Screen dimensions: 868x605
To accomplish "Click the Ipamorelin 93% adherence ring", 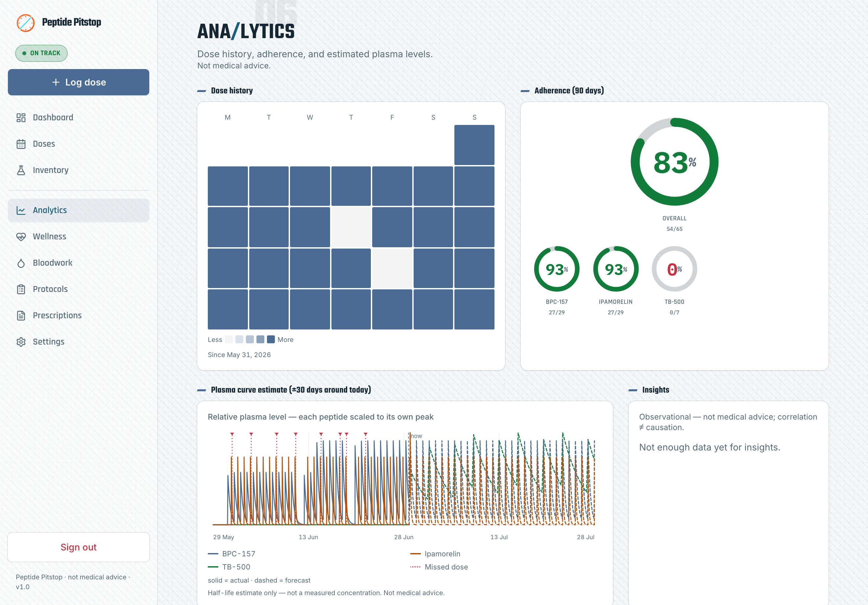I will pos(616,269).
